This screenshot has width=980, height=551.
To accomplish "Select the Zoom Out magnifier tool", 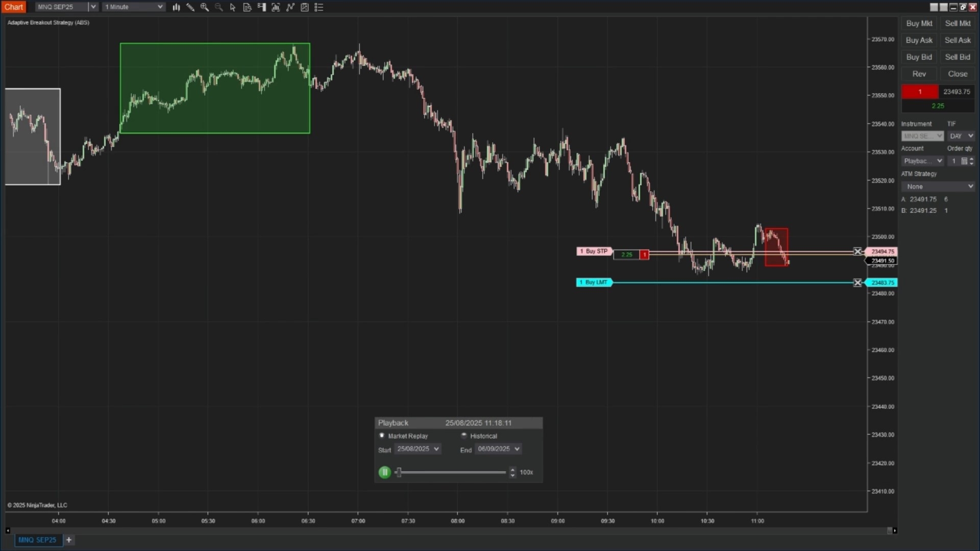I will click(218, 7).
